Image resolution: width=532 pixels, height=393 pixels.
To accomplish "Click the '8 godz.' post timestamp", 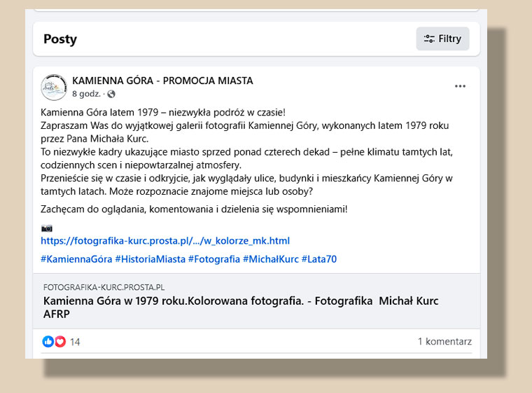I will [86, 94].
